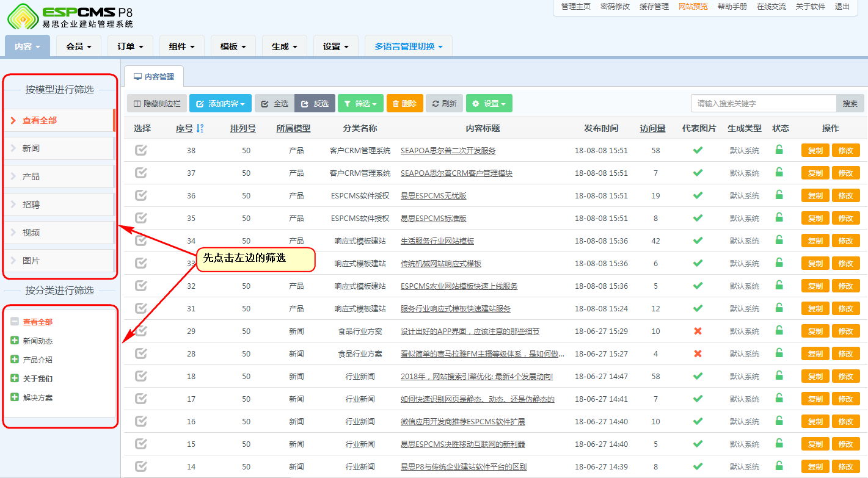This screenshot has height=478, width=868.
Task: Click green checkmark in 传统机械网站响应式模板 row
Action: (698, 263)
